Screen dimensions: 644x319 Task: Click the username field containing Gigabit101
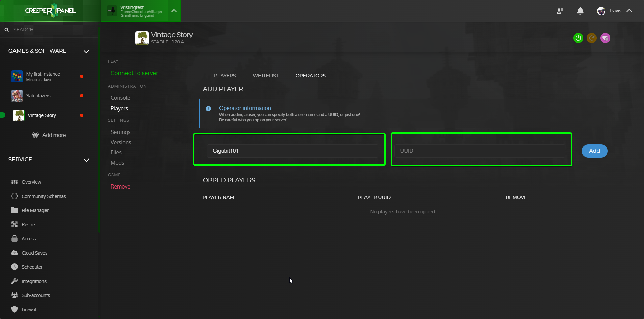292,151
